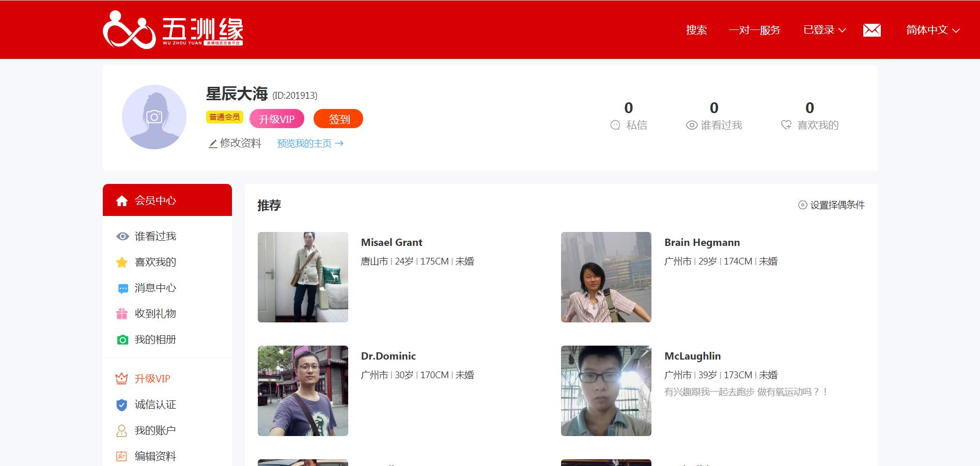Screen dimensions: 980x466
Task: Click the person icon for 我的账户
Action: point(121,430)
